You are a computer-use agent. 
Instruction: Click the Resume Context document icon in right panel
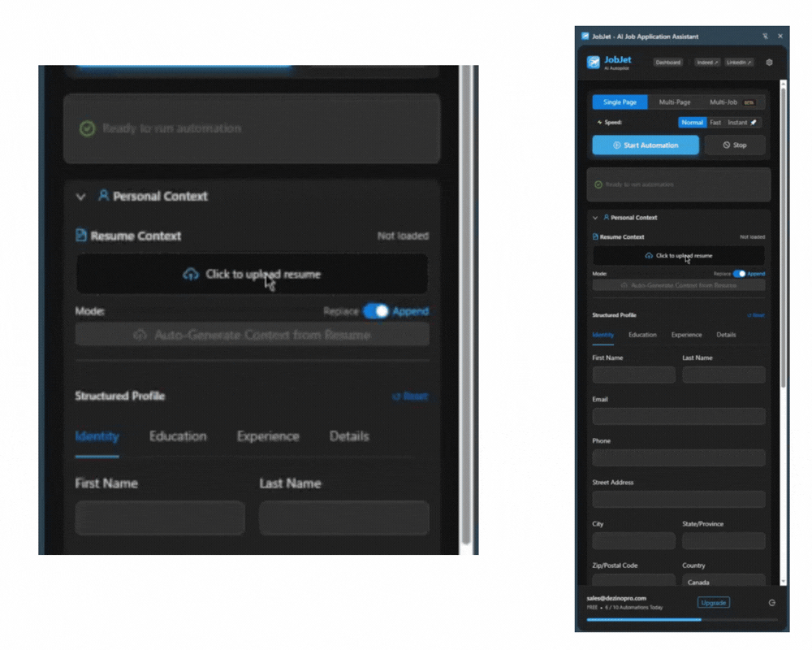(595, 237)
